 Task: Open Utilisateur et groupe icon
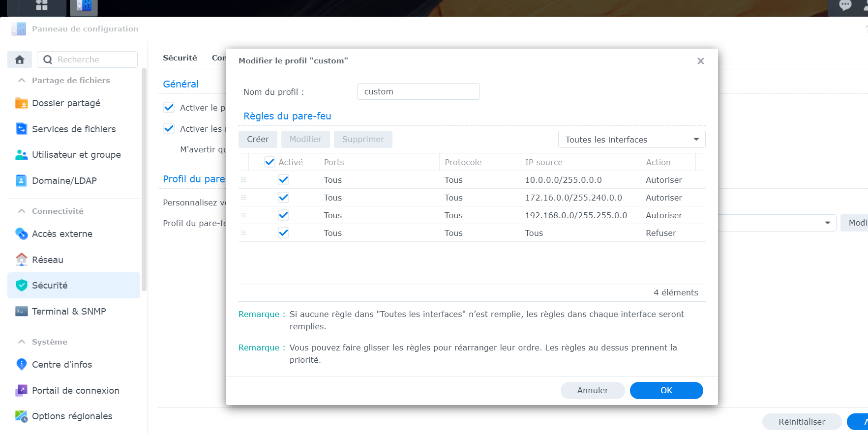tap(21, 154)
